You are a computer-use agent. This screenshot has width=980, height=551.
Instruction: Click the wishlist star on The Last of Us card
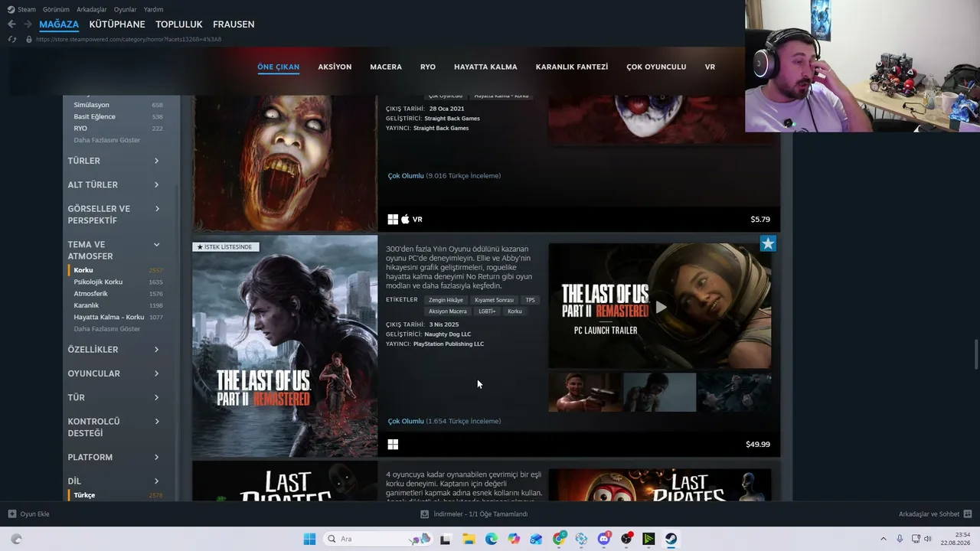point(768,243)
